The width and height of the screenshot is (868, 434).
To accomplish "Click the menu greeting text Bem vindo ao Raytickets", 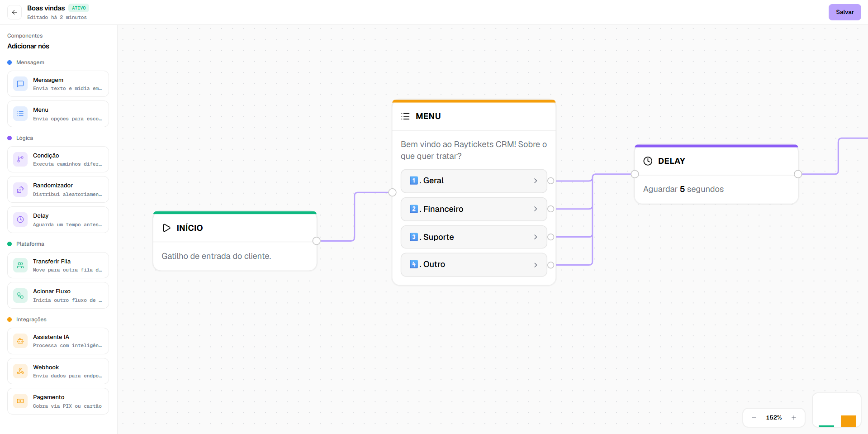I will (474, 150).
